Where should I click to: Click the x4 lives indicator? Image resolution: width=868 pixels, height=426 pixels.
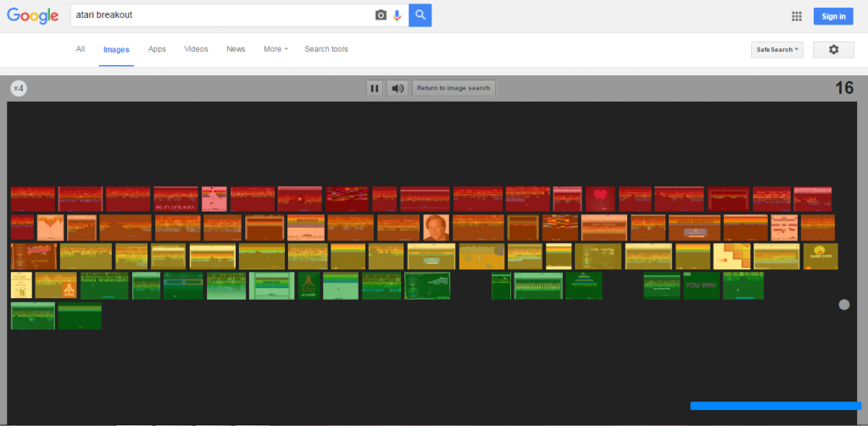19,88
